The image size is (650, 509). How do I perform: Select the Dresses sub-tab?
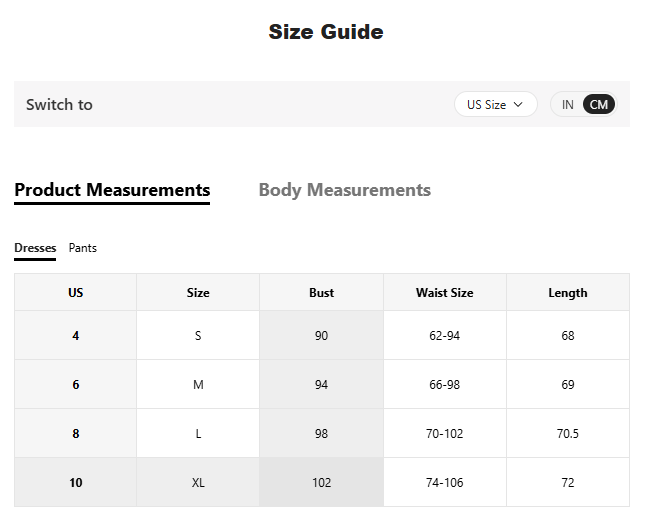35,248
